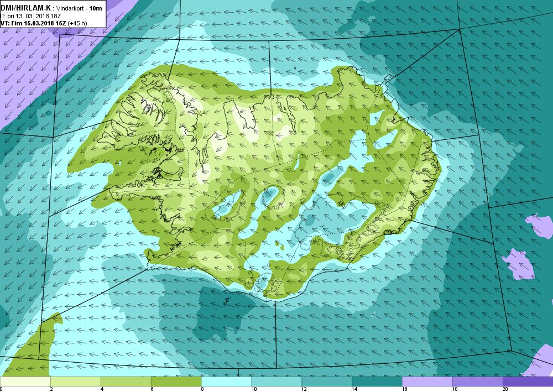Click the legend tick label '10'

tap(254, 389)
